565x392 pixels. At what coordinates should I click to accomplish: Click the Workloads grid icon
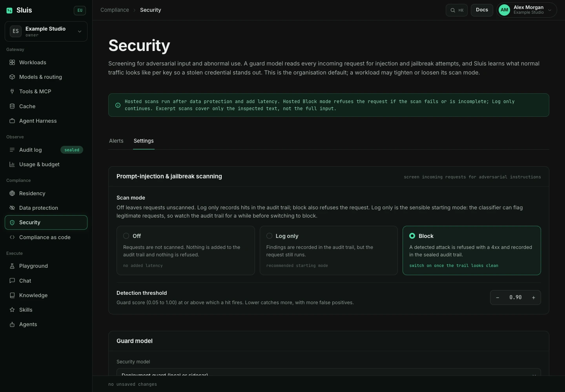click(x=12, y=62)
